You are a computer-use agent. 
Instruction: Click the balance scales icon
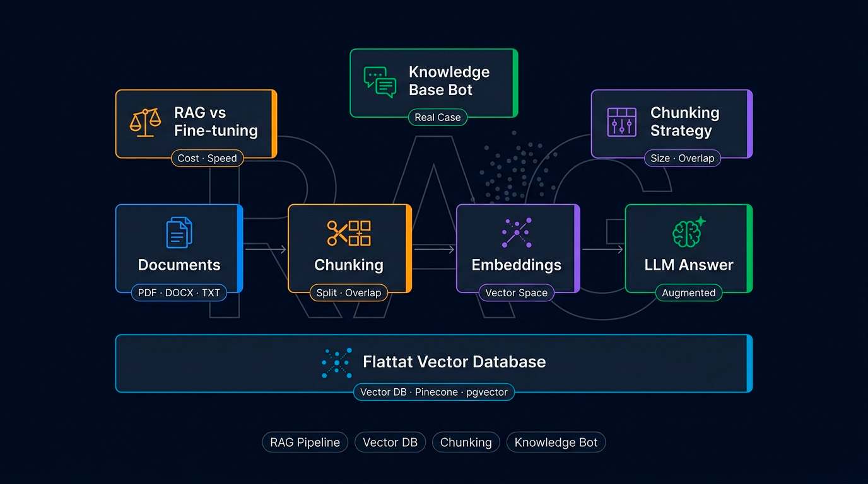pos(145,122)
